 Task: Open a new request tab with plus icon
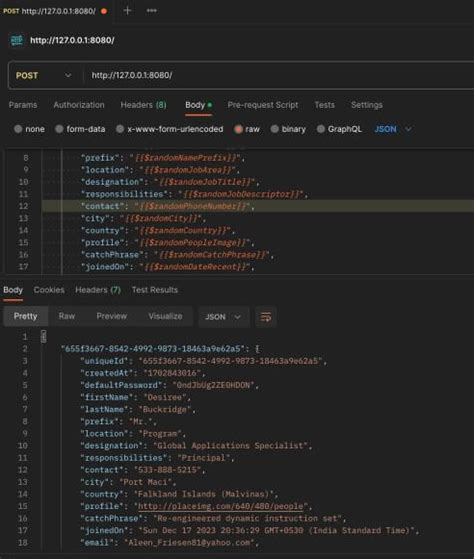point(127,11)
